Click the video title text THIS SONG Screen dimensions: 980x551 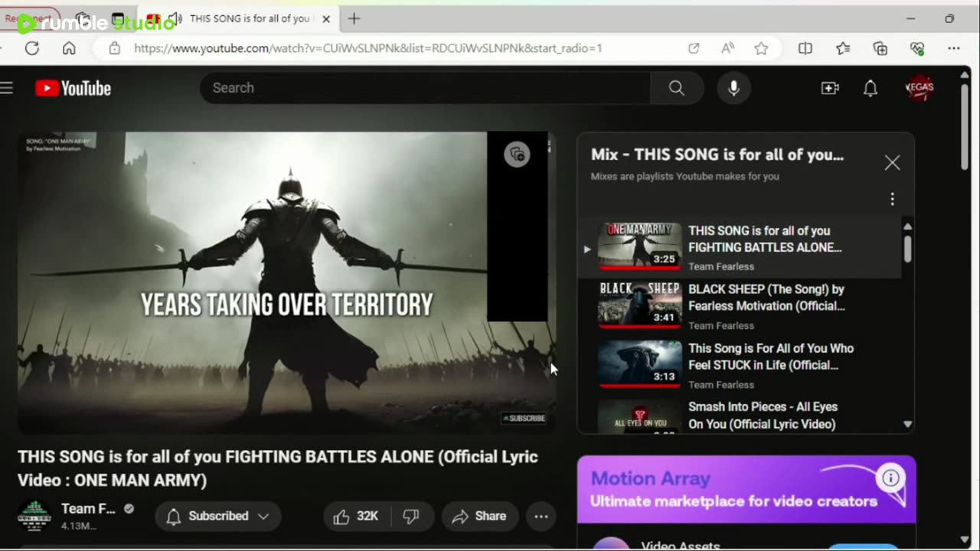tap(278, 468)
